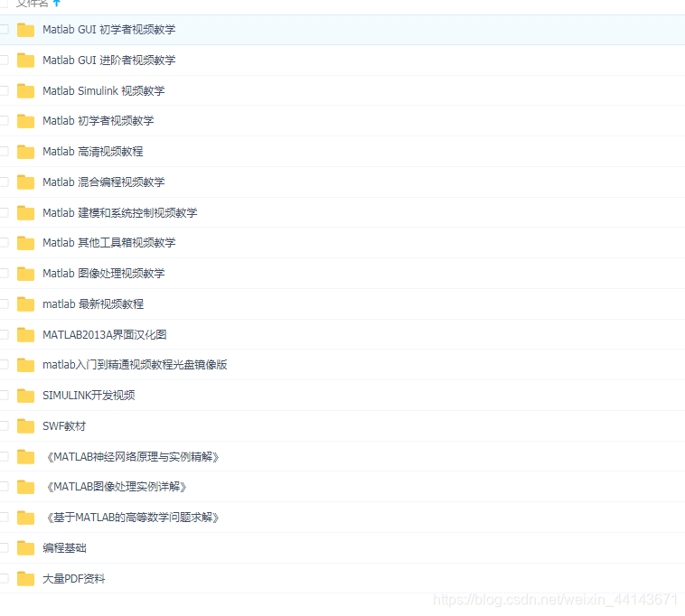The image size is (685, 616).
Task: Tick checkbox for MATLAB2013A界面汉化图
Action: [4, 334]
